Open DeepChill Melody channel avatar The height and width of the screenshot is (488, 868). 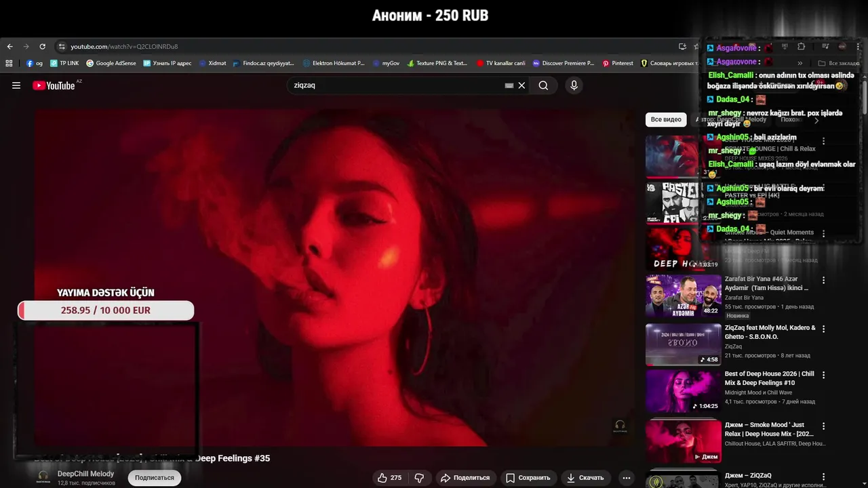[x=43, y=477]
